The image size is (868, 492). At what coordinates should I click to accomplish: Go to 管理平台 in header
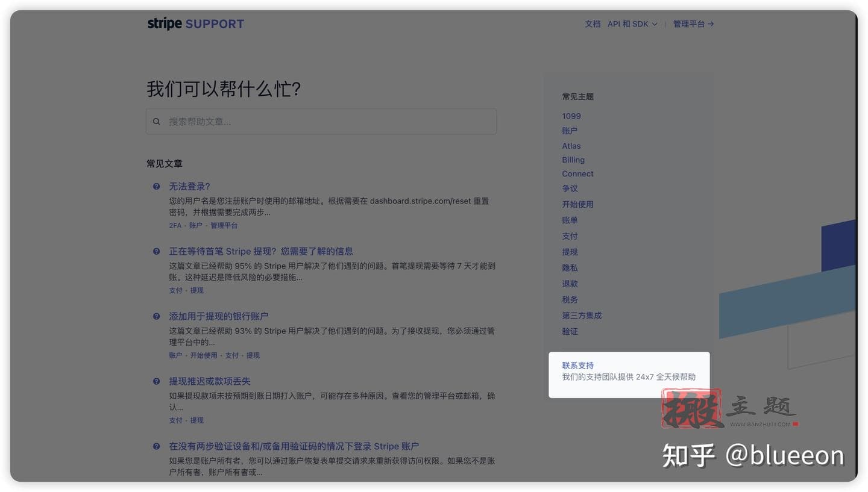(693, 24)
